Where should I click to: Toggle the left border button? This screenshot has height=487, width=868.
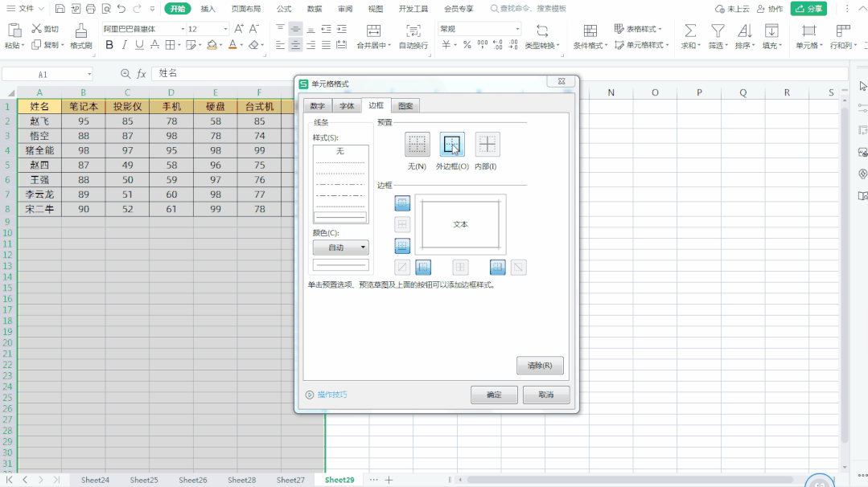tap(423, 268)
